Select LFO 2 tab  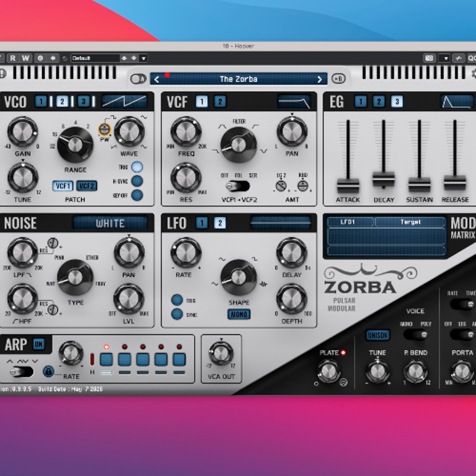point(220,223)
